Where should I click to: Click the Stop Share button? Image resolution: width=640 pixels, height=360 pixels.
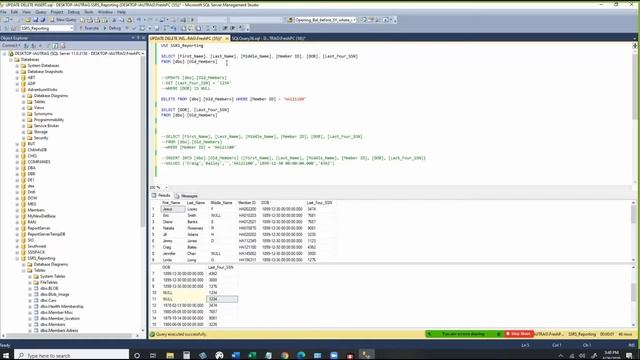pyautogui.click(x=519, y=334)
